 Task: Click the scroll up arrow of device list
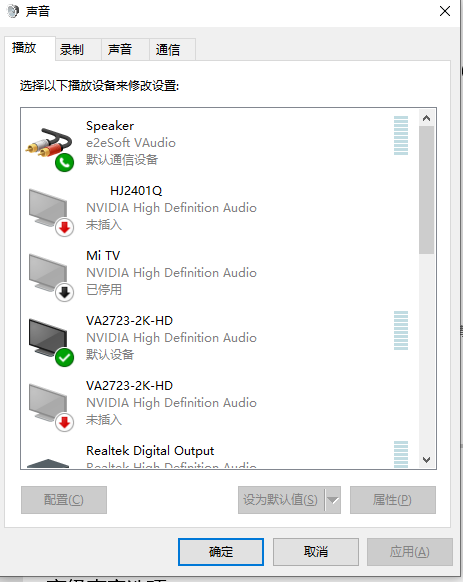[426, 118]
